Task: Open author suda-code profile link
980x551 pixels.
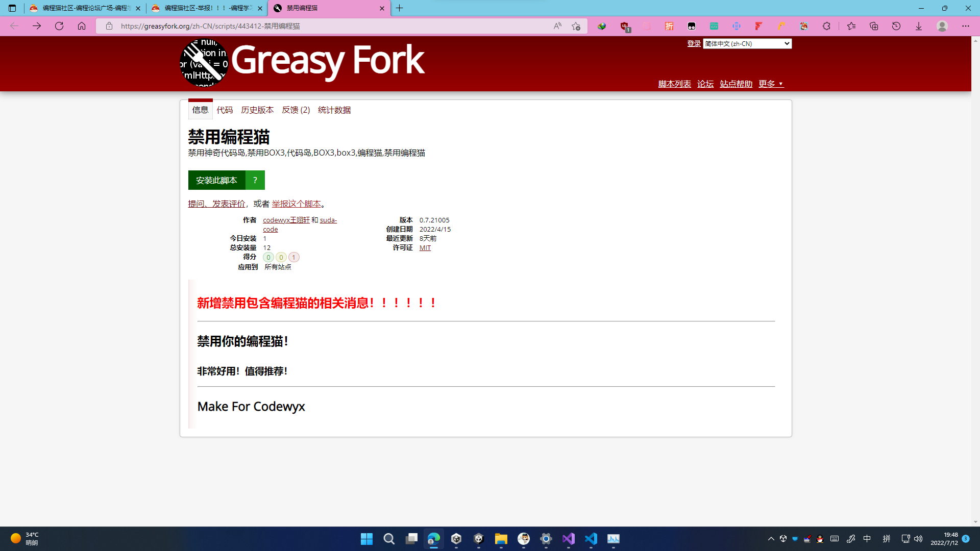Action: pos(328,220)
